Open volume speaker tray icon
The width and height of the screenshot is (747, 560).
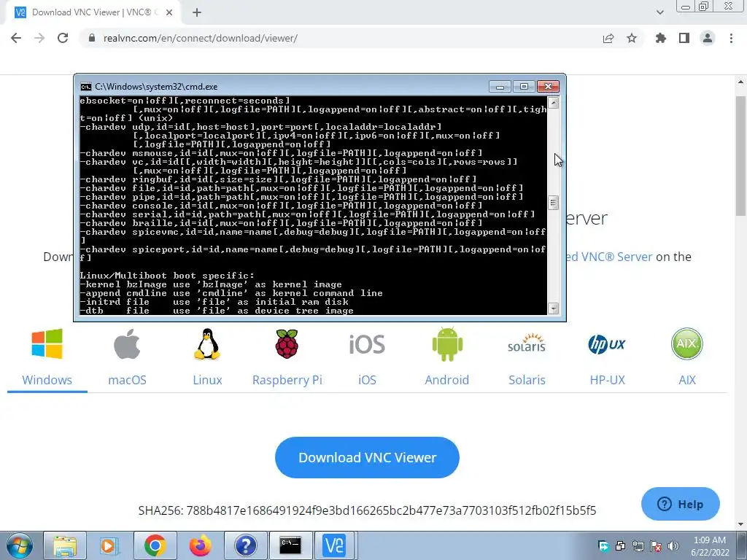[x=673, y=546]
